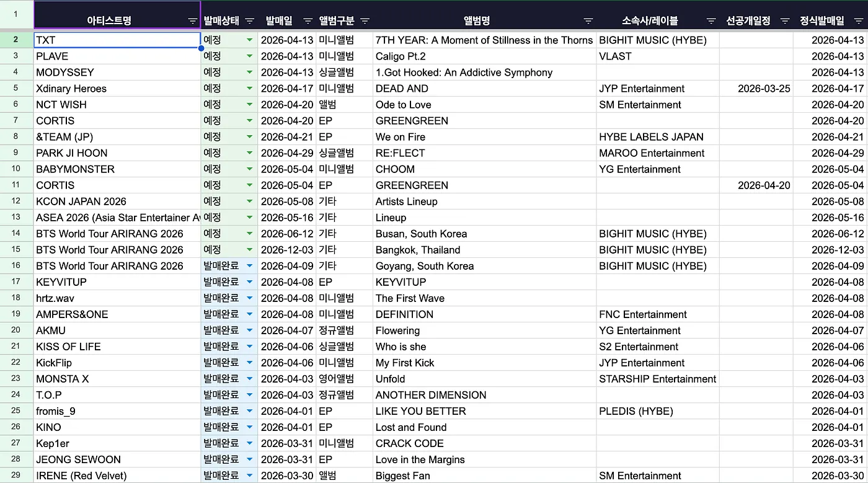Select label cell MAROO Entertainment
This screenshot has height=483, width=868.
[x=657, y=153]
